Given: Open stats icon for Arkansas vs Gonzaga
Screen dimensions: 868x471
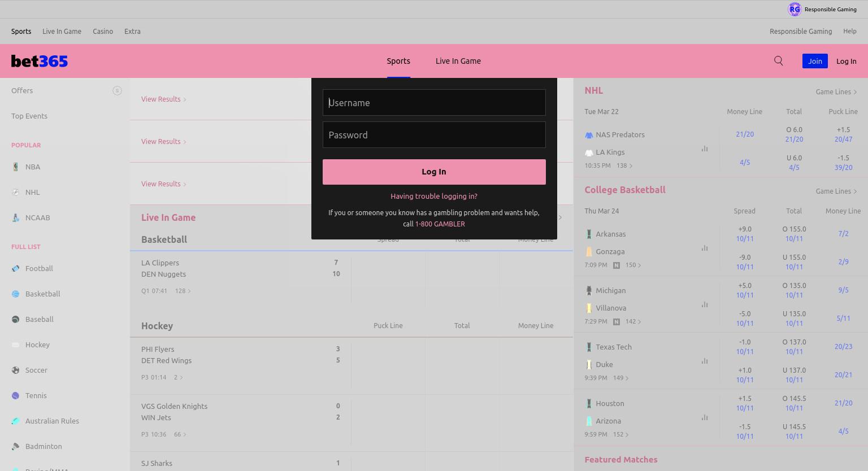Looking at the screenshot, I should click(705, 248).
